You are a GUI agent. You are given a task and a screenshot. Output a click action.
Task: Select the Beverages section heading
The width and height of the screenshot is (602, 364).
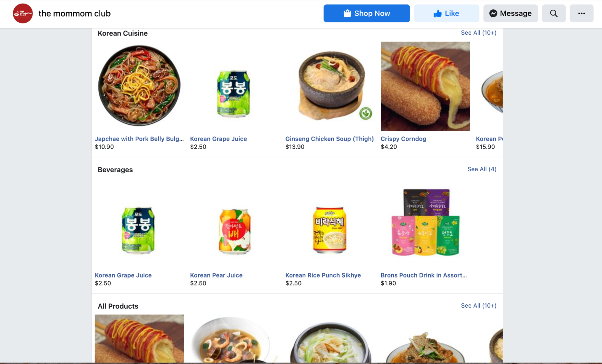[x=115, y=170]
